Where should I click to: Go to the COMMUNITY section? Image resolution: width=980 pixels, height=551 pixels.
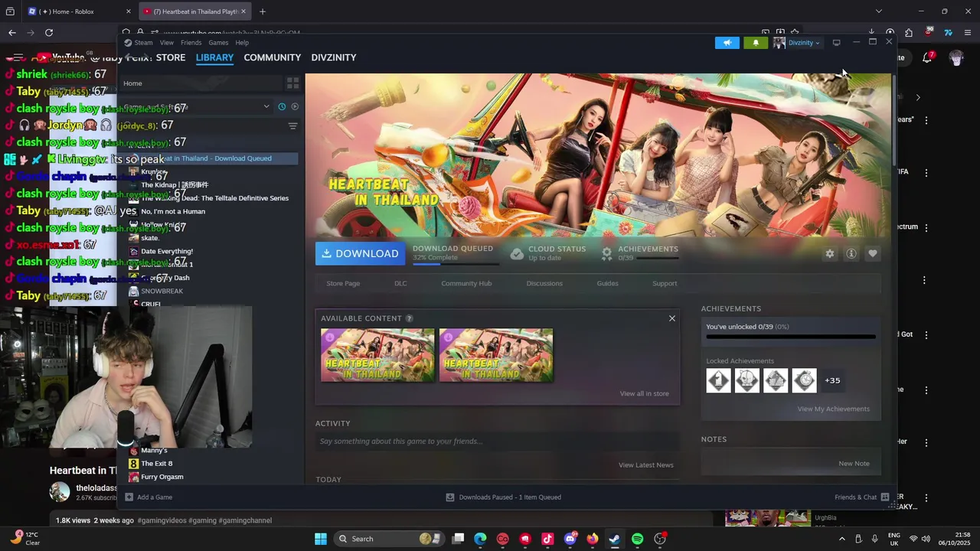pos(272,57)
